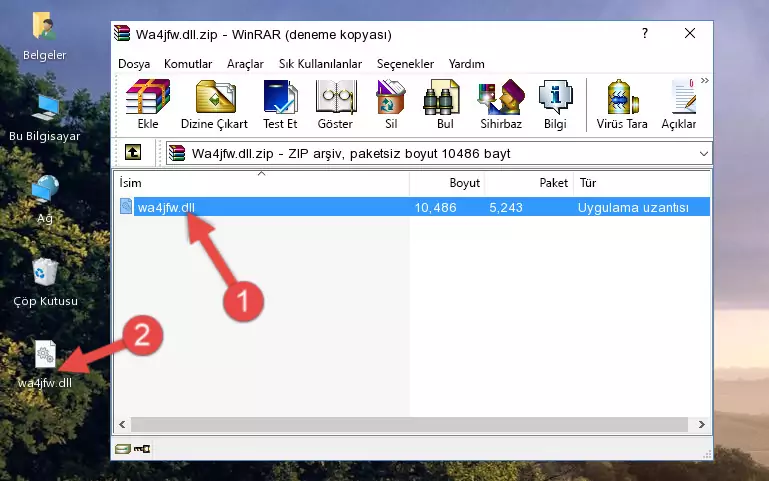Open the Seçenekler menu

click(x=405, y=64)
